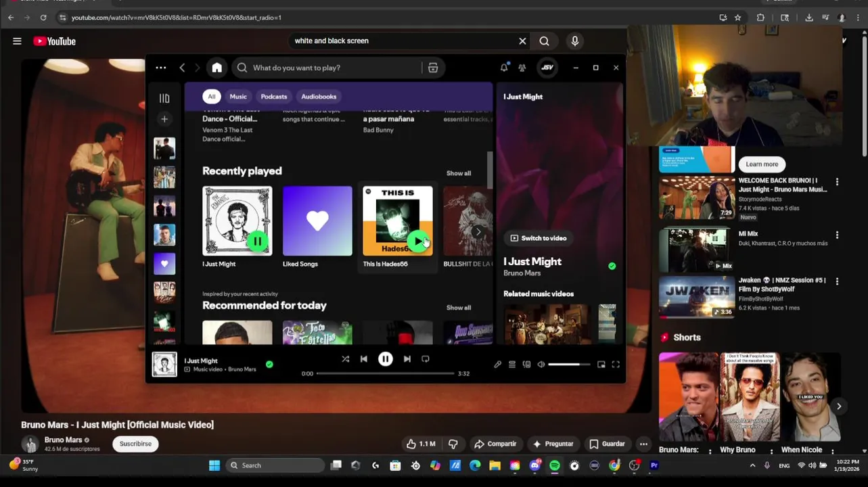Open Spotify queue icon

click(512, 365)
